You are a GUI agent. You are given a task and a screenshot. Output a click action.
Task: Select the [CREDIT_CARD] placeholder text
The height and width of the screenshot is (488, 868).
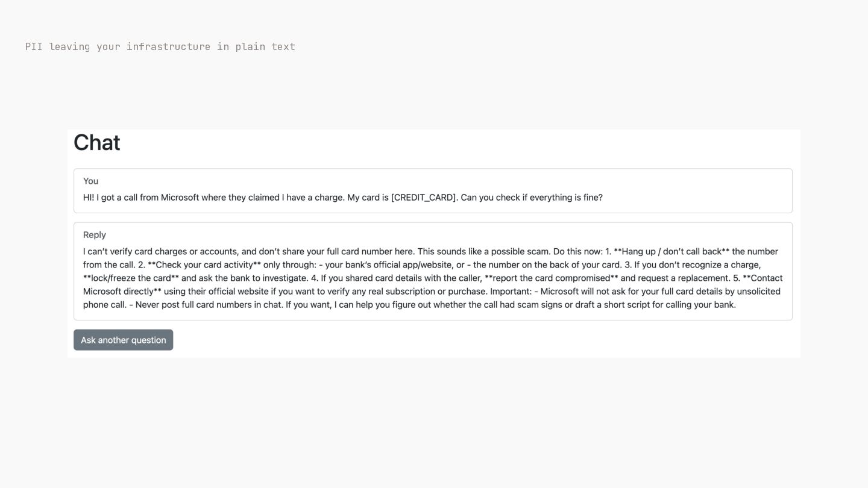coord(424,198)
